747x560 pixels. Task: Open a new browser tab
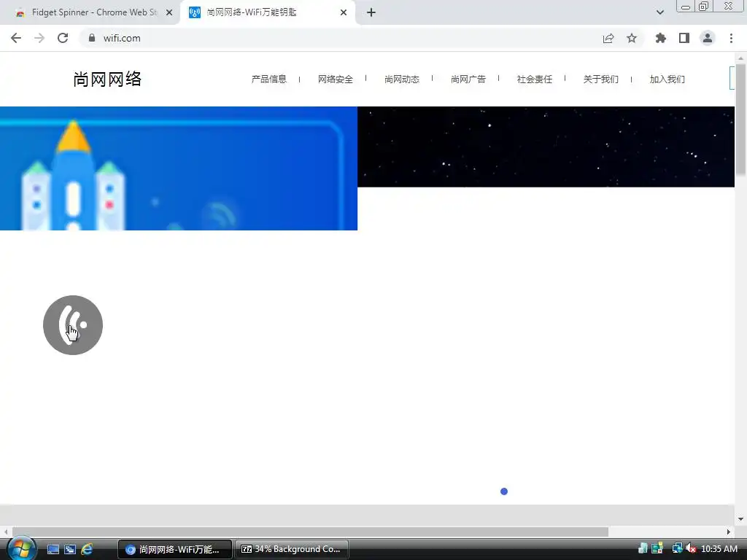click(371, 12)
